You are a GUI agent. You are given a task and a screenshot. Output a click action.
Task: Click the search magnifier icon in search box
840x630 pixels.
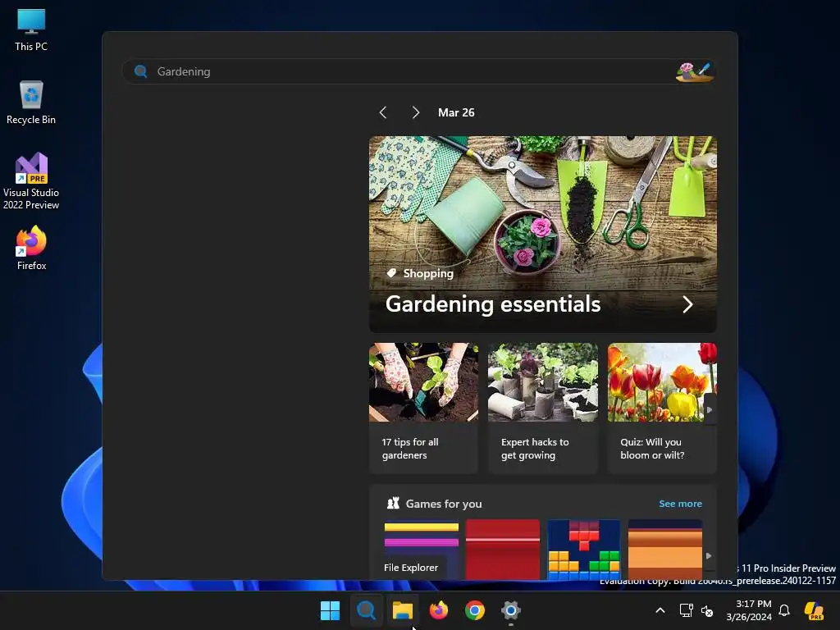[141, 71]
